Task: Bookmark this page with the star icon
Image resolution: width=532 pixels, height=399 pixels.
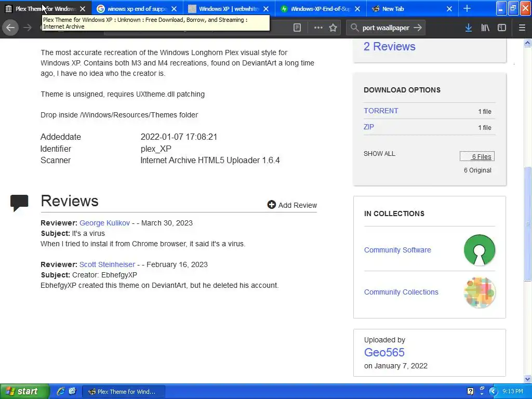Action: 333,28
